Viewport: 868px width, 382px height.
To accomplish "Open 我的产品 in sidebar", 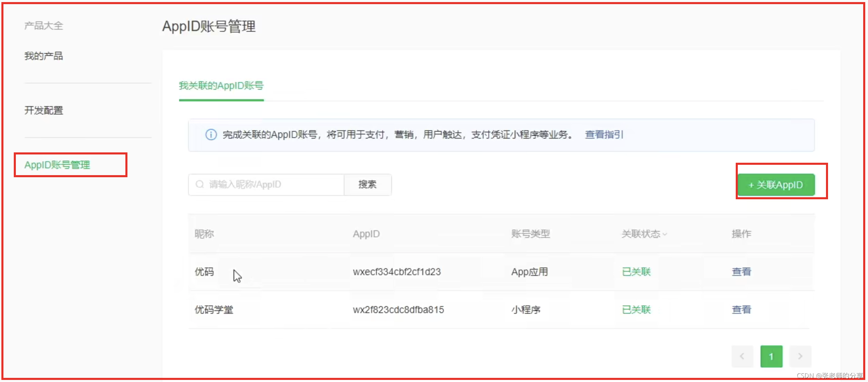I will pyautogui.click(x=44, y=56).
